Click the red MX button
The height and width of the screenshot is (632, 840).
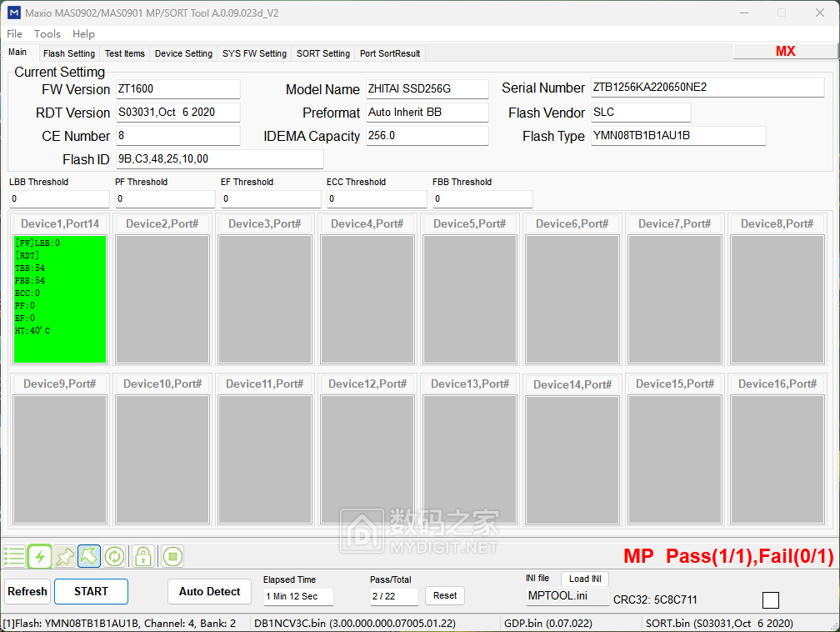785,51
